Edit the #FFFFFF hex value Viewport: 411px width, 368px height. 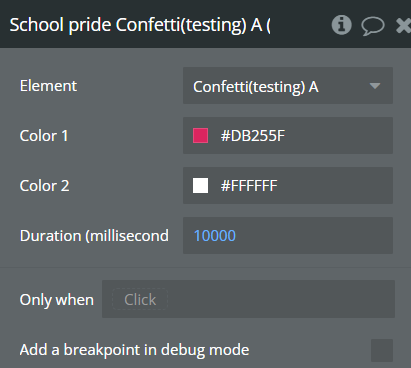click(249, 186)
